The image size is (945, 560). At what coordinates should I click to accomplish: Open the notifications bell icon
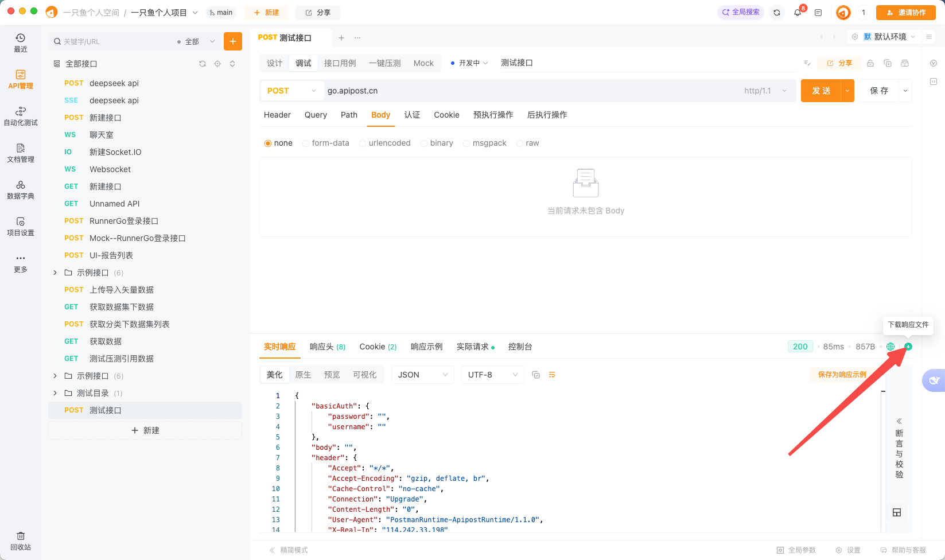(798, 13)
